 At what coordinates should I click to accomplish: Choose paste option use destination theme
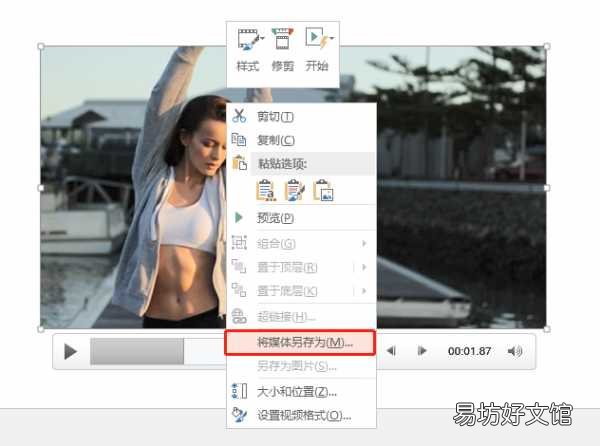click(266, 190)
